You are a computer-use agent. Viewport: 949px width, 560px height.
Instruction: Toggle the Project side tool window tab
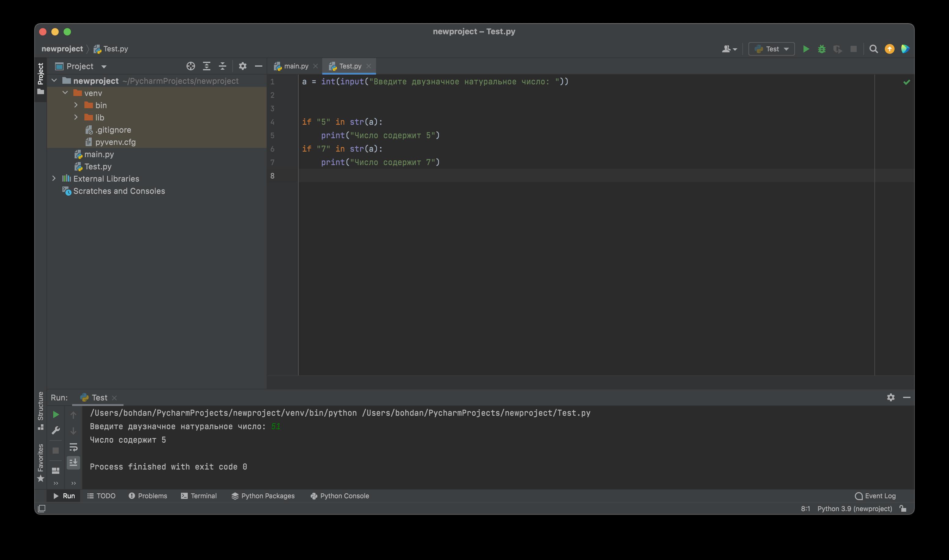pyautogui.click(x=41, y=79)
